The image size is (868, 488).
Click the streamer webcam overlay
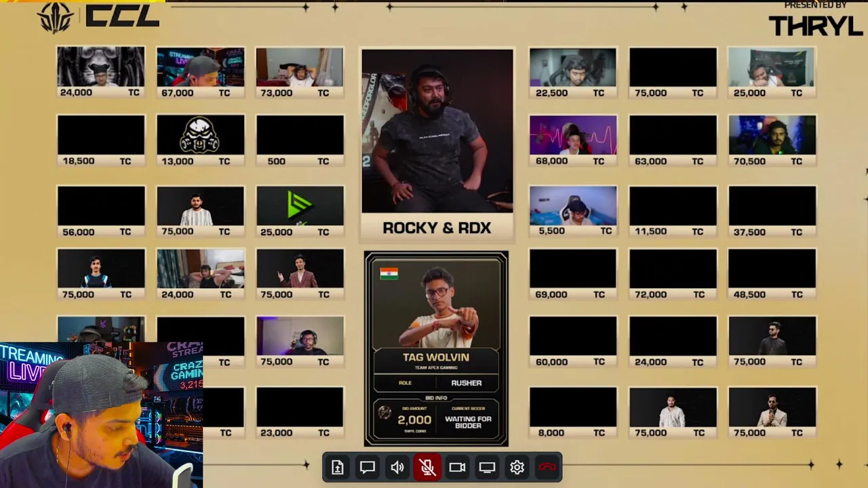[102, 415]
